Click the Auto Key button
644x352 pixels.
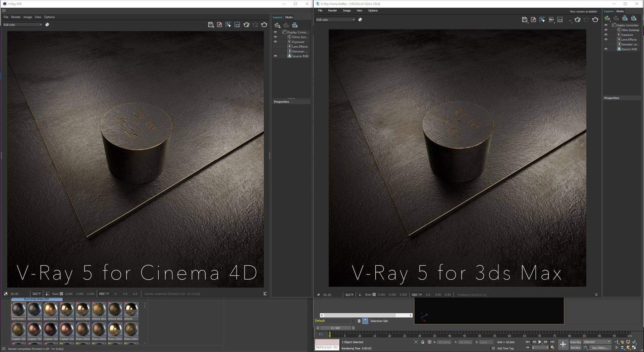pos(575,342)
